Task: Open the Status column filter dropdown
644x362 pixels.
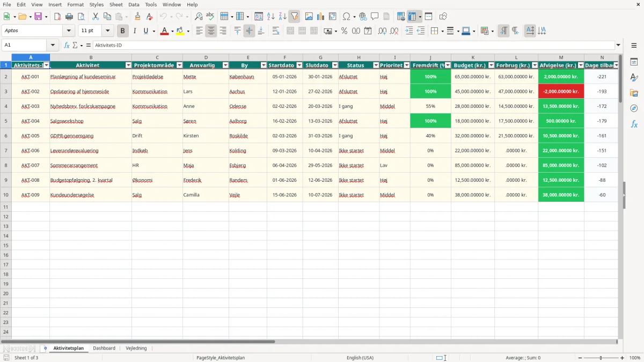Action: point(375,65)
